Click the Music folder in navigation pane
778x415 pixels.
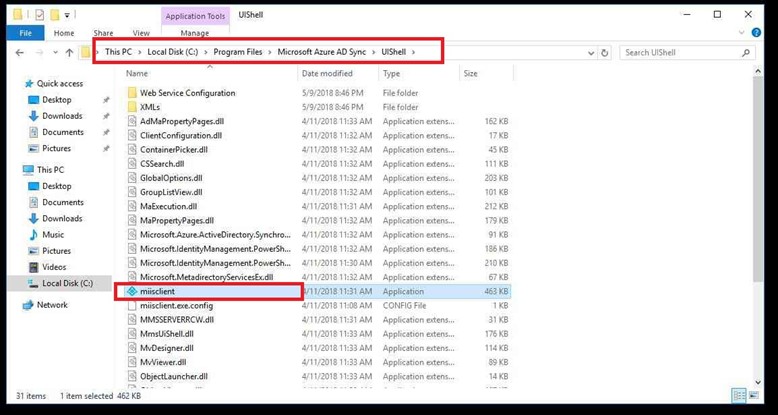[53, 234]
